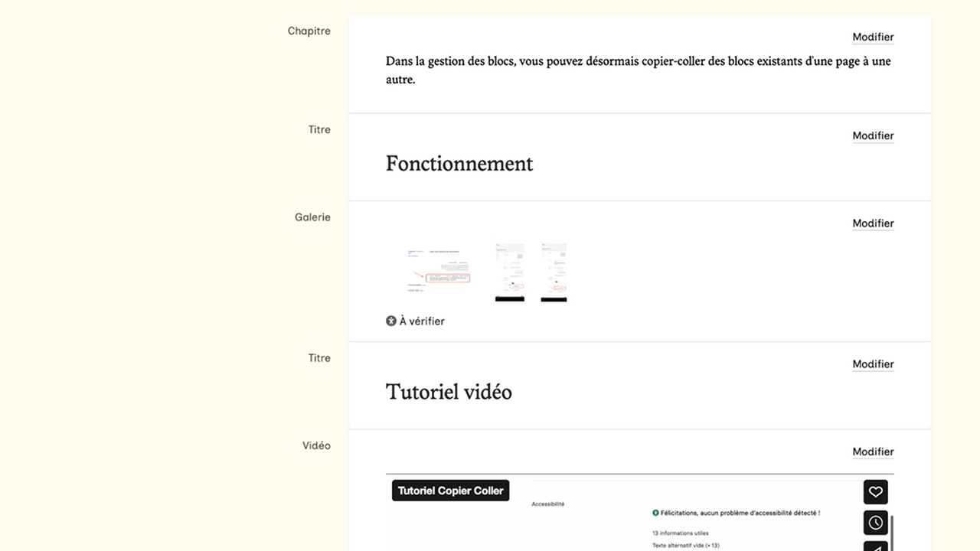Click the Galerie block label

(312, 217)
